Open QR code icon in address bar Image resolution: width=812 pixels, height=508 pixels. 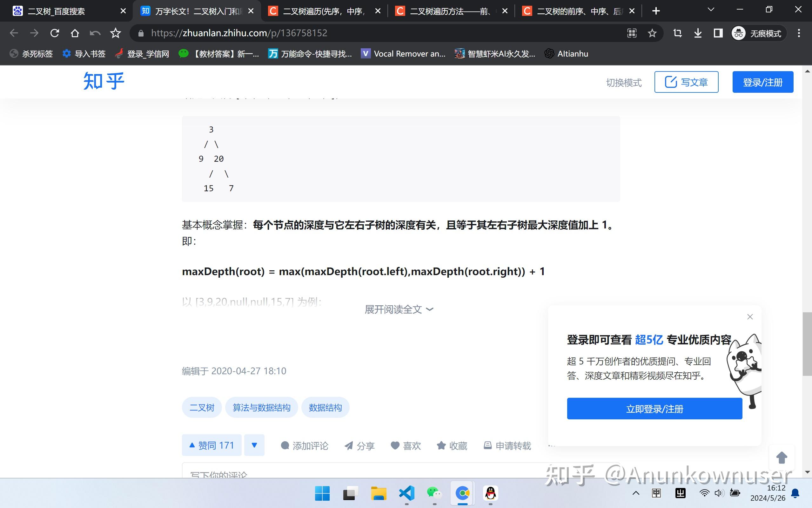[x=632, y=33]
